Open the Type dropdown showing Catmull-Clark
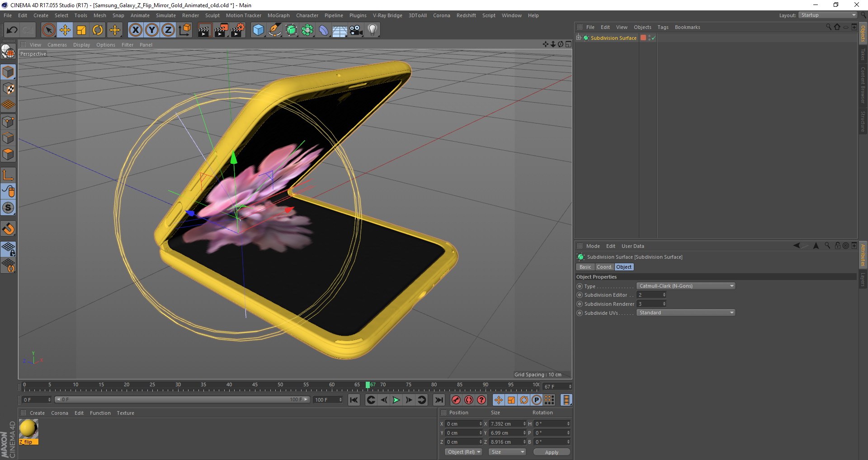868x460 pixels. coord(686,286)
